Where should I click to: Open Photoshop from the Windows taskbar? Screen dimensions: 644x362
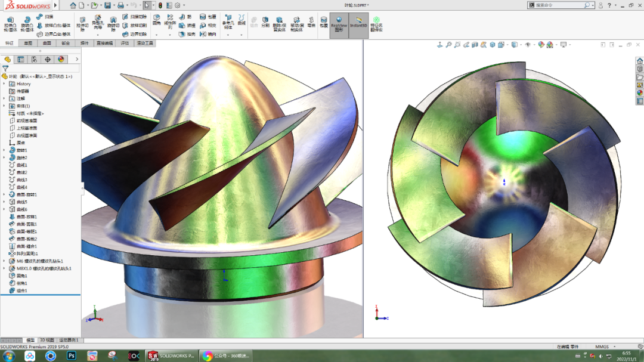click(x=71, y=355)
